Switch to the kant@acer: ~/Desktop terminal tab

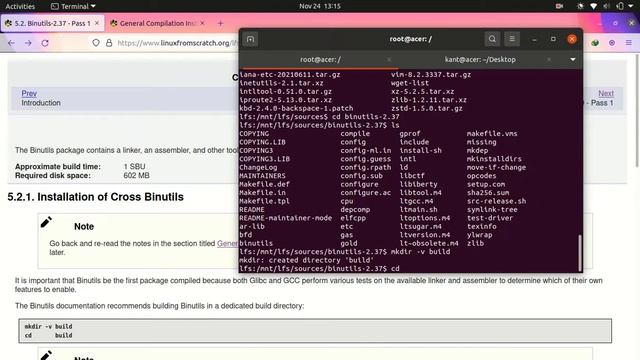480,60
